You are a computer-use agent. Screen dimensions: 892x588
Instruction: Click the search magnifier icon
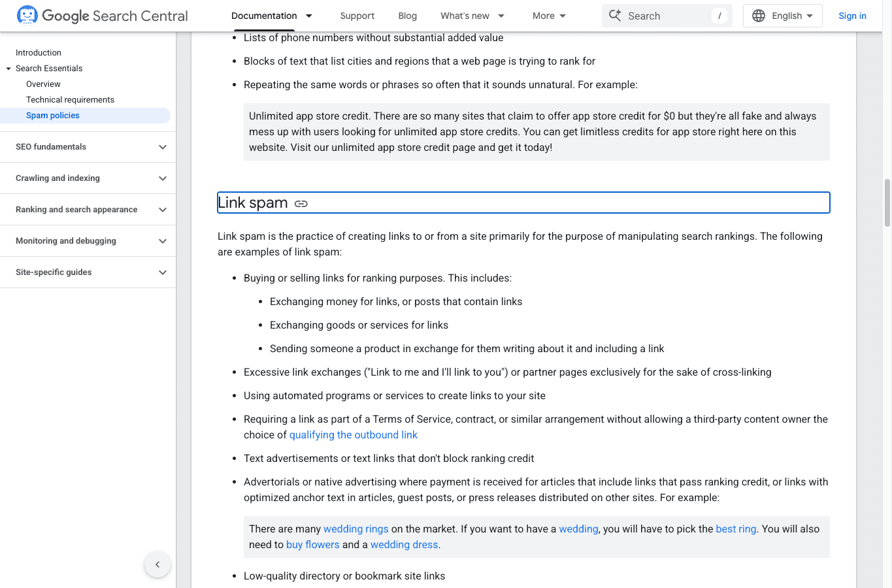coord(615,16)
